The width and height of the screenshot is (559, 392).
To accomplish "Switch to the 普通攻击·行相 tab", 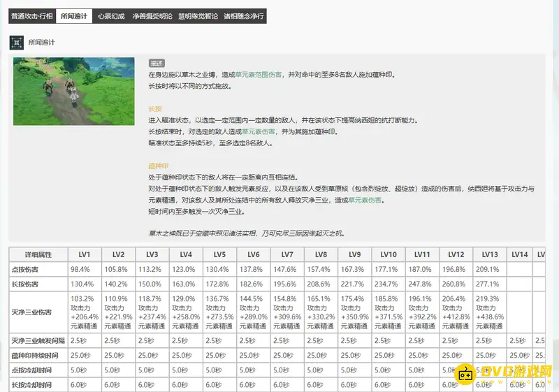I will point(31,16).
